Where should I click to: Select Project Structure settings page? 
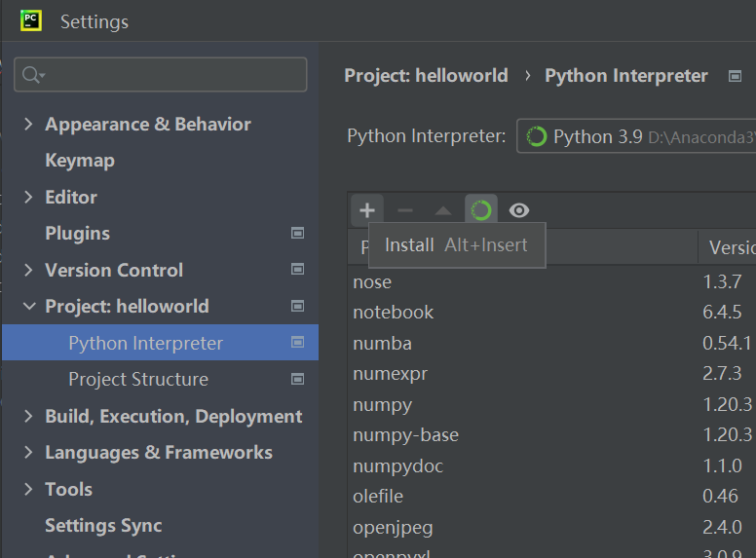(138, 380)
